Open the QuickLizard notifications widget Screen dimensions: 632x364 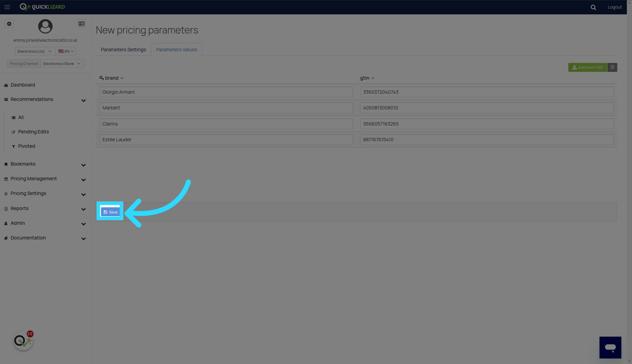coord(23,341)
